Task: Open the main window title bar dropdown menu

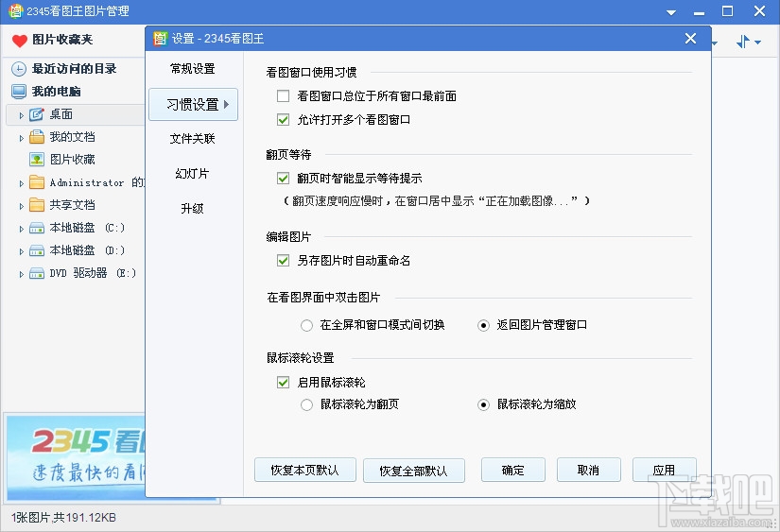Action: point(671,12)
